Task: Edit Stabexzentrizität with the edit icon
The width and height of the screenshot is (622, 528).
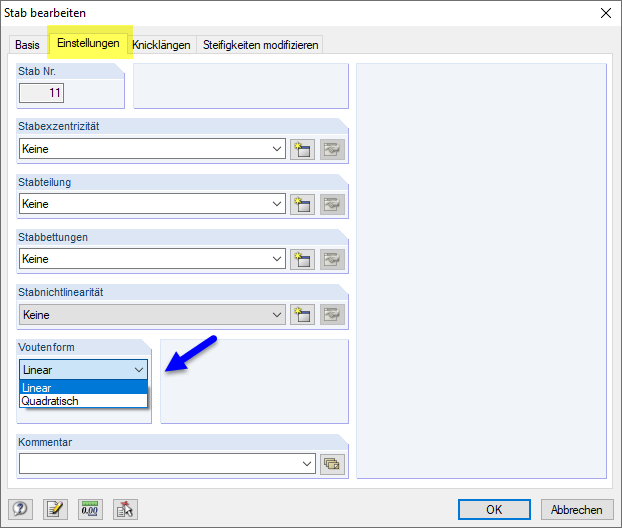Action: tap(332, 149)
